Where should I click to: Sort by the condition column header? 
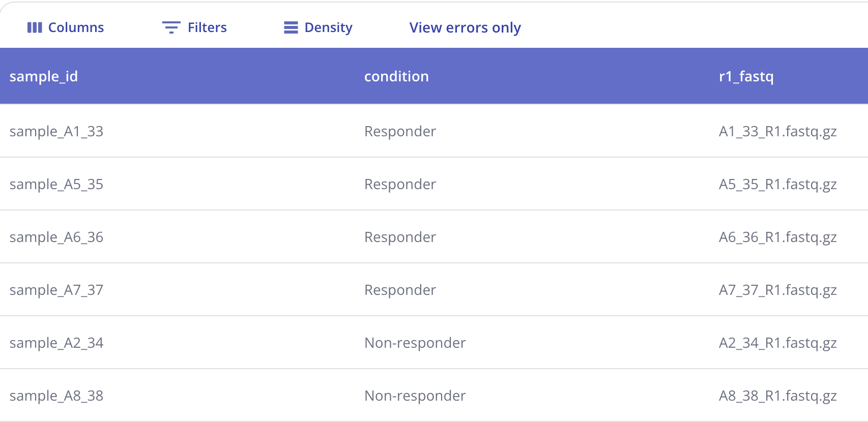pos(396,76)
